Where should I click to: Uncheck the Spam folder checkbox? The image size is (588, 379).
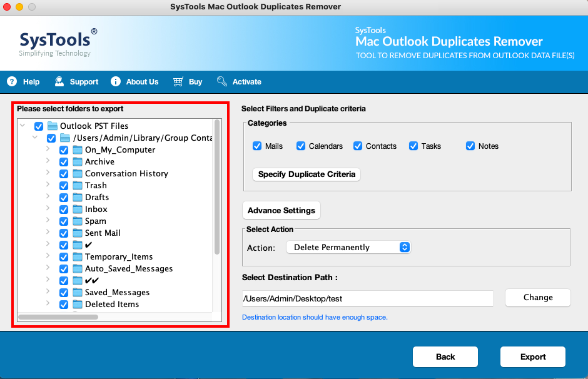coord(64,221)
